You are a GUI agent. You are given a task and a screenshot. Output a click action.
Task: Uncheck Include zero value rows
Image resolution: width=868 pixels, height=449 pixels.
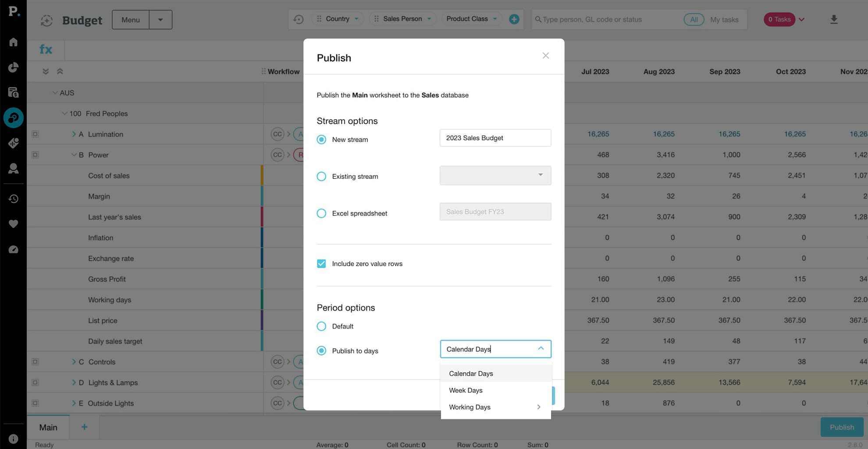pyautogui.click(x=321, y=264)
